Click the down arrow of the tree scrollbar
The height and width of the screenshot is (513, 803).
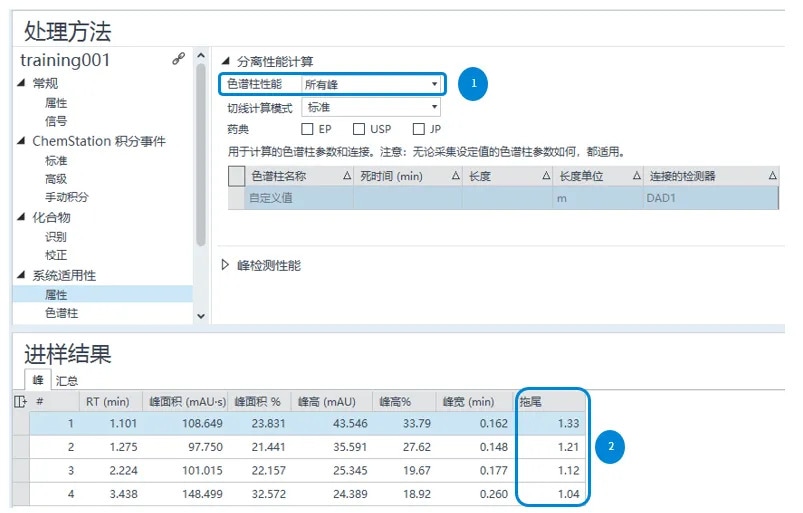point(201,315)
